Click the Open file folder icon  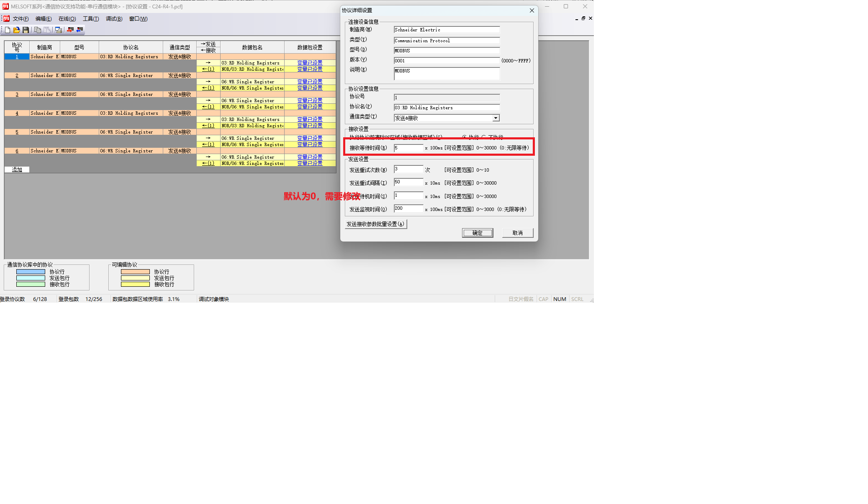[16, 30]
